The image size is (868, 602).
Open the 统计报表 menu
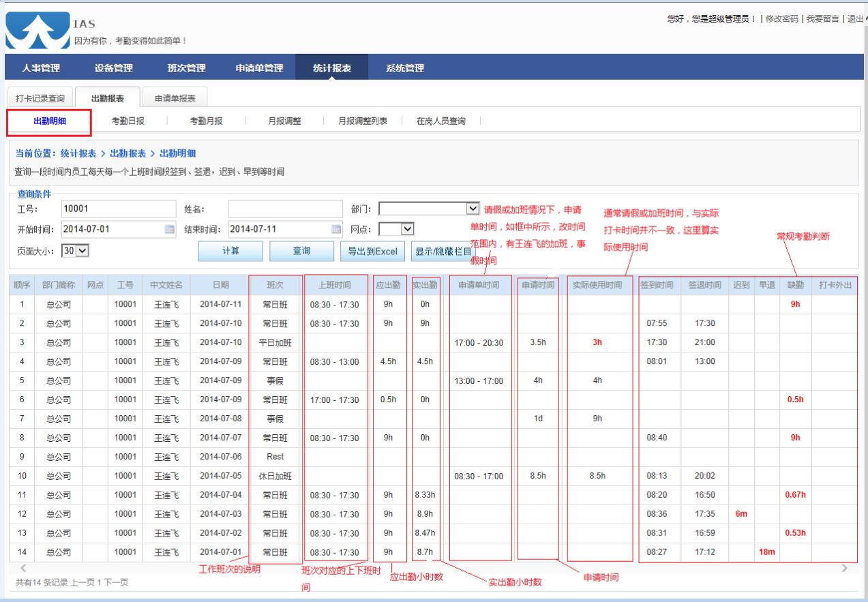pos(332,68)
